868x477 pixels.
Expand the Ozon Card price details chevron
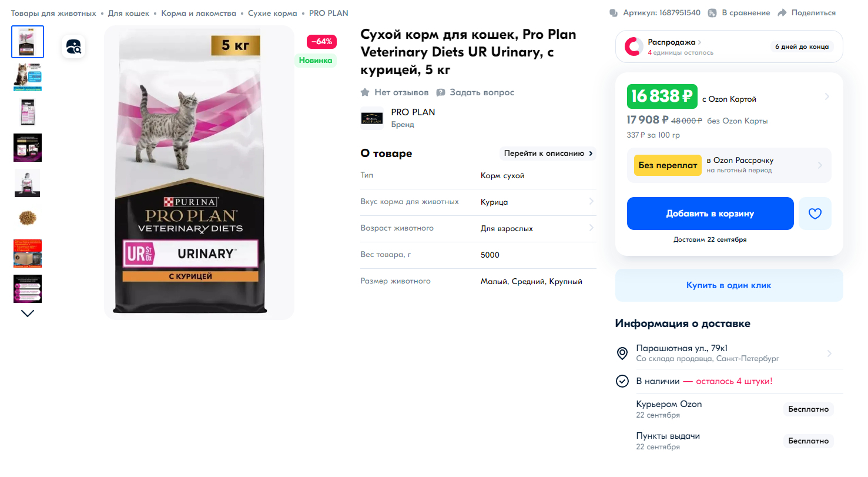point(827,96)
